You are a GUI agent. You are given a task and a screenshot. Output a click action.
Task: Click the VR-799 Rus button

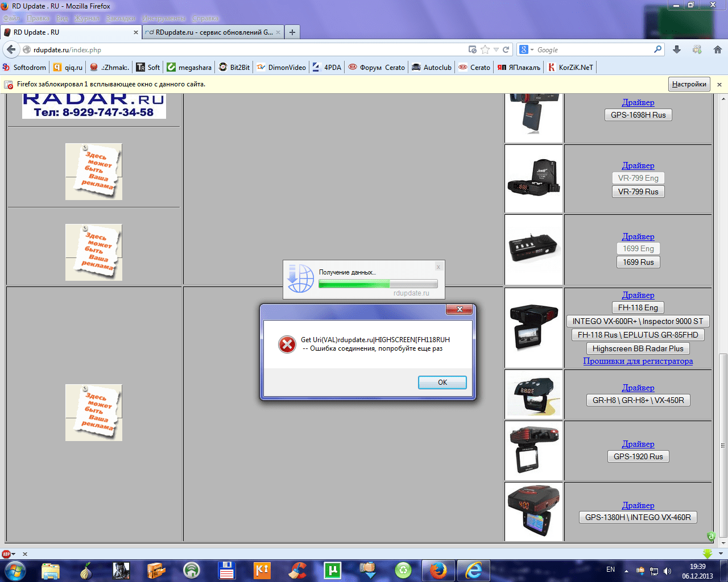pyautogui.click(x=638, y=192)
